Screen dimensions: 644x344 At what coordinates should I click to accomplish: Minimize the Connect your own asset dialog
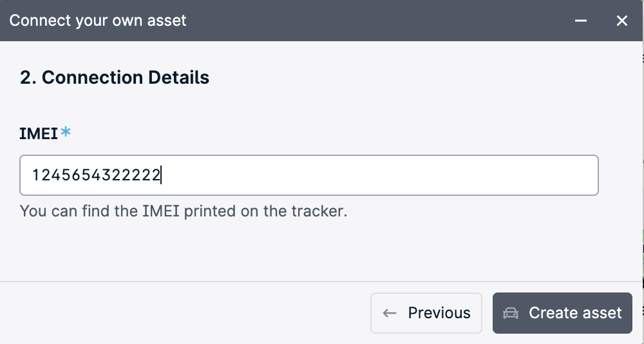click(x=581, y=21)
